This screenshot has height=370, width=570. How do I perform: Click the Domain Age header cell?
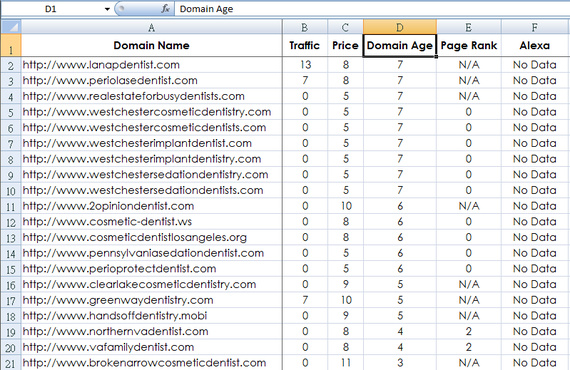click(x=400, y=45)
